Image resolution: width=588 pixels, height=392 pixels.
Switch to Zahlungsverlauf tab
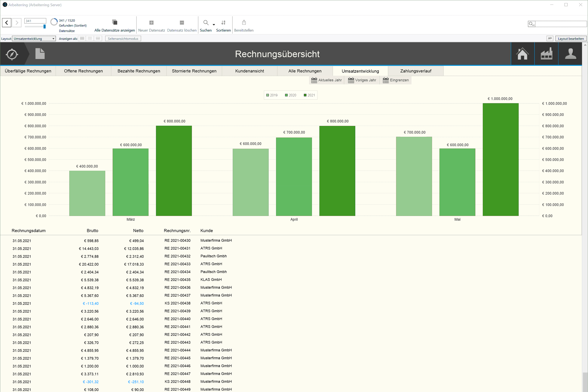[415, 71]
